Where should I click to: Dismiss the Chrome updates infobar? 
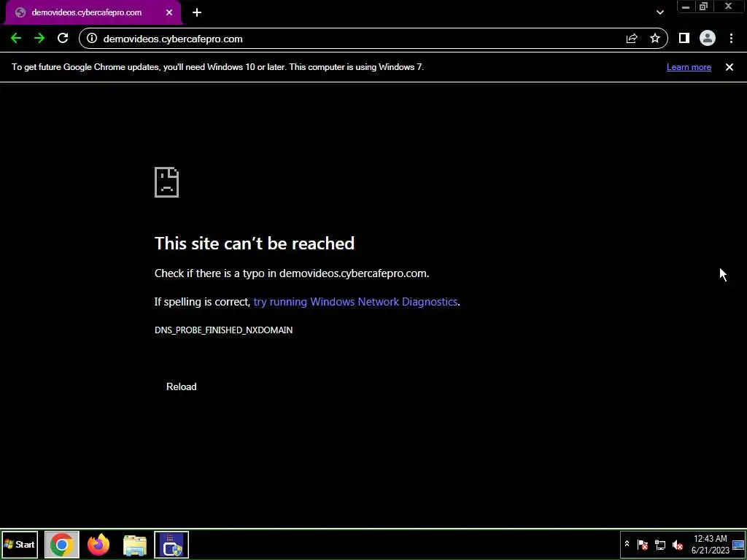click(729, 67)
